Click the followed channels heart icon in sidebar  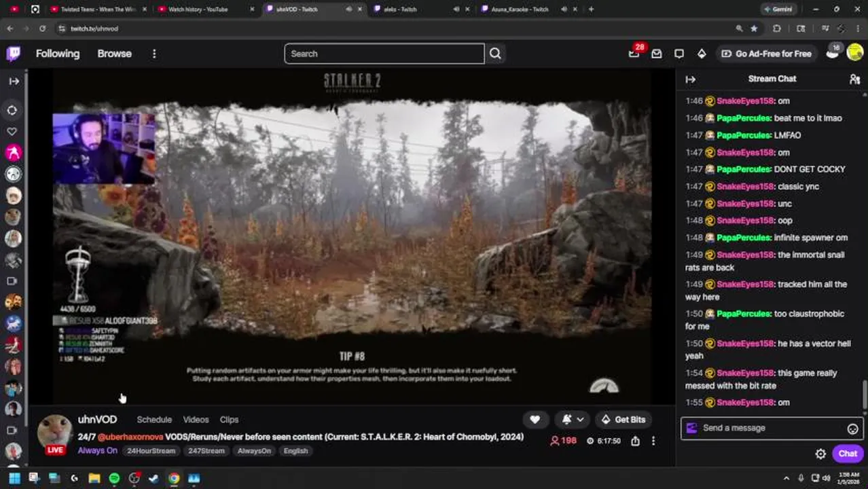[12, 132]
